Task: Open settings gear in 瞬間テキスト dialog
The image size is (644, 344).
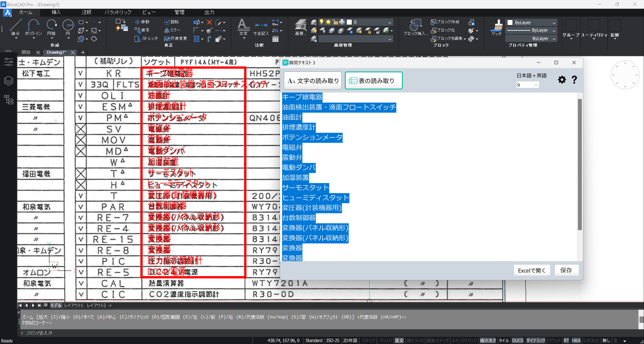Action: 562,80
